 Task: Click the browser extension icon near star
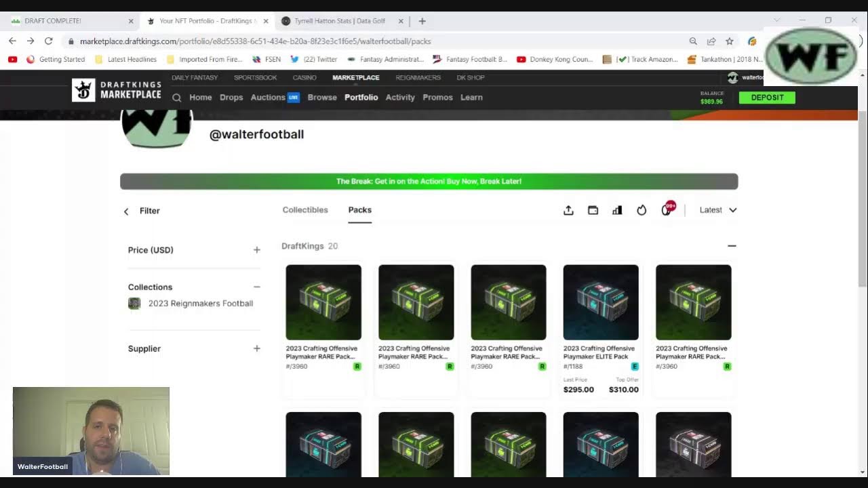pos(752,41)
